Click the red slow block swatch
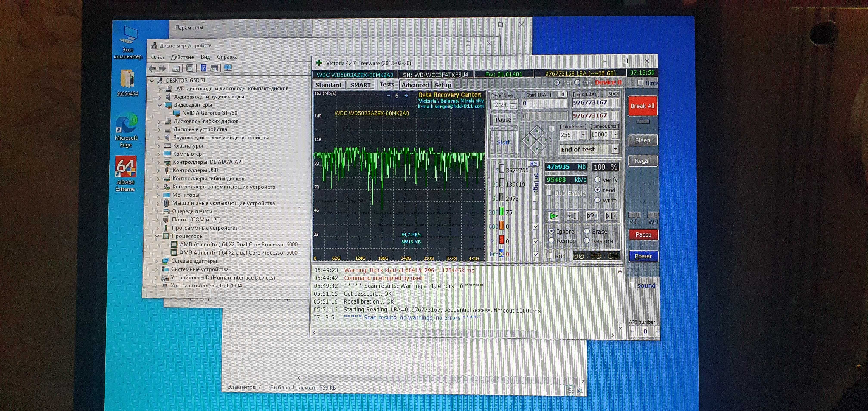 click(x=501, y=240)
